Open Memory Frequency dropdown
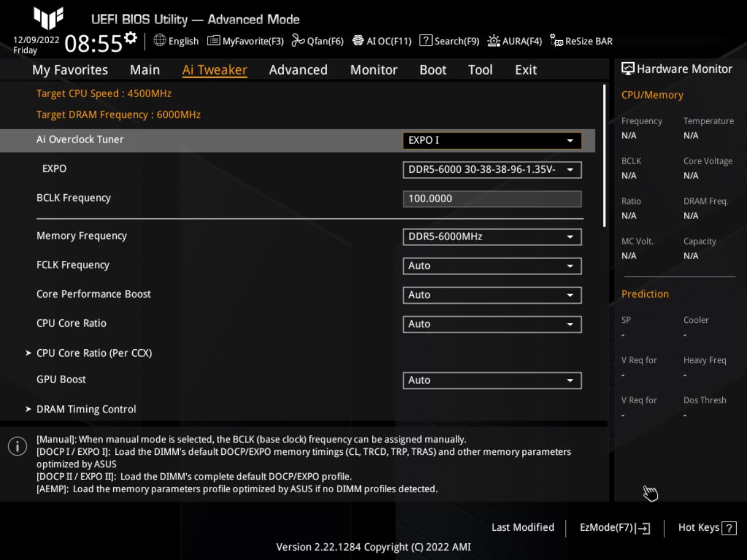 492,237
